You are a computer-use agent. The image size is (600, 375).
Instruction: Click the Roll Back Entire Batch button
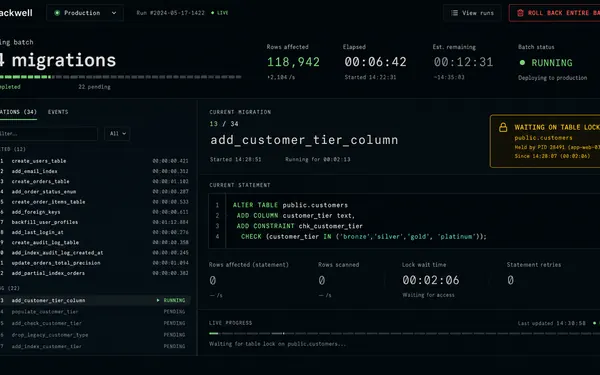pos(554,13)
